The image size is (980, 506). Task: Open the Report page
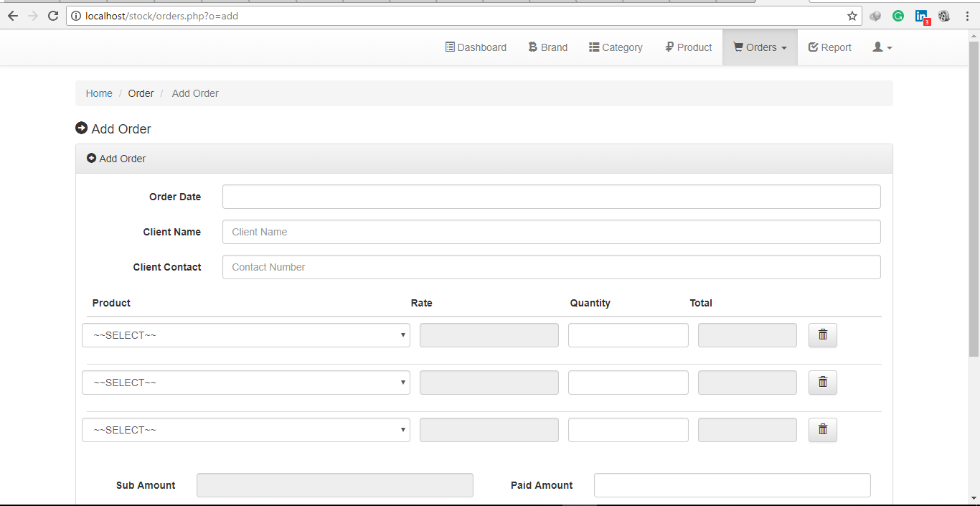coord(829,47)
